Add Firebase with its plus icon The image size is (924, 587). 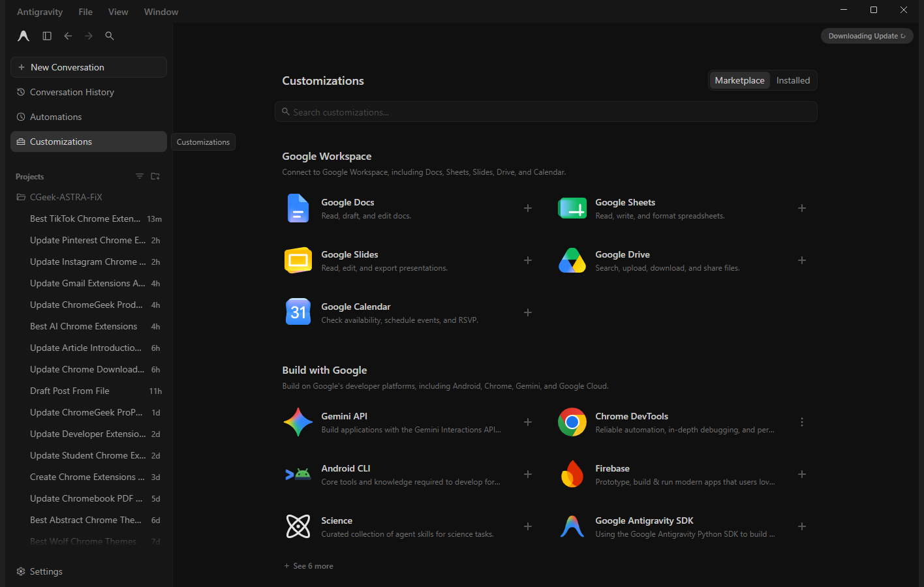pyautogui.click(x=802, y=474)
